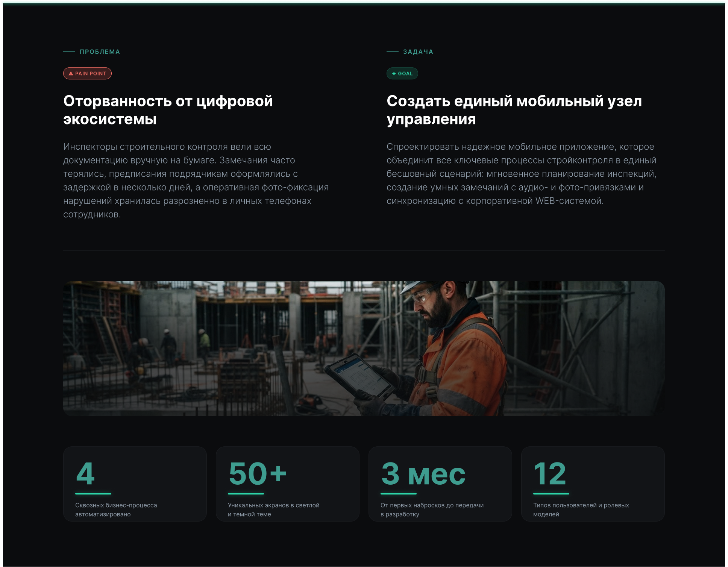Click the stat number 12
Viewport: 728px width, 567px height.
550,474
